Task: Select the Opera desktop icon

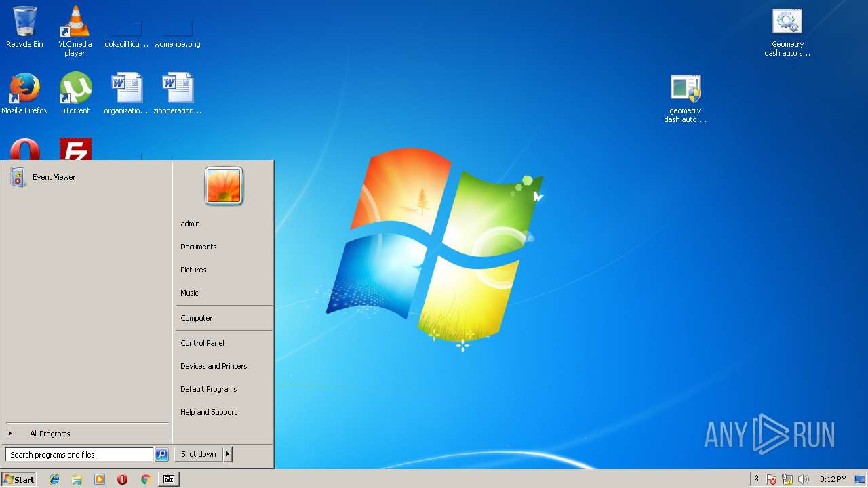Action: coord(24,150)
